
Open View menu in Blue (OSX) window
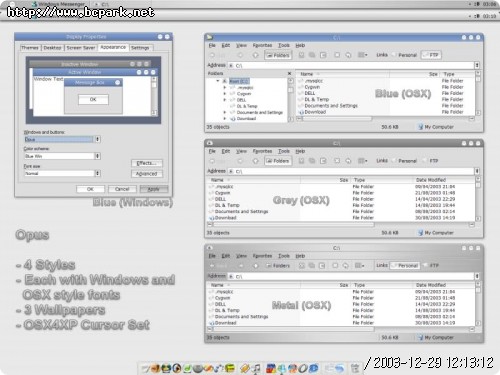click(x=241, y=45)
